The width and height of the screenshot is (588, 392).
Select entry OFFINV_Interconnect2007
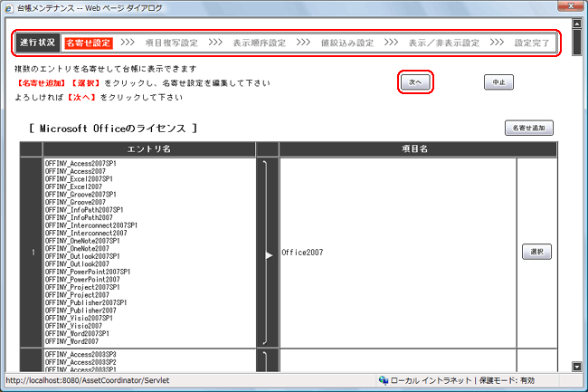click(x=86, y=233)
